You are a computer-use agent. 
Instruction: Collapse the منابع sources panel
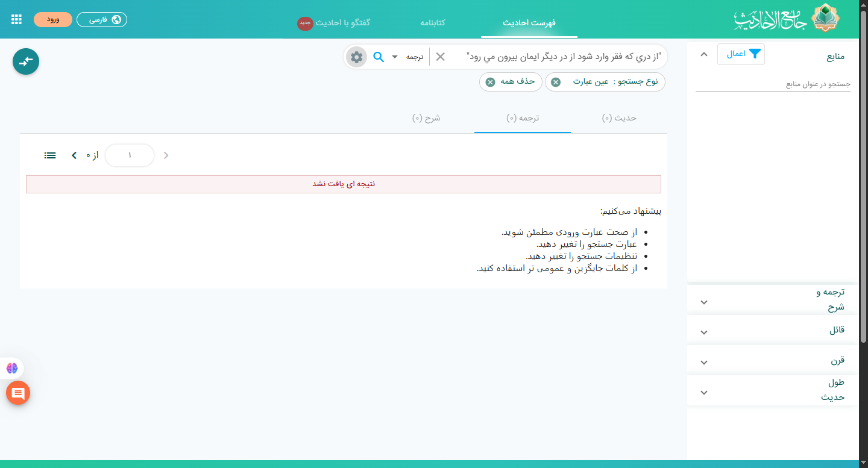(703, 54)
